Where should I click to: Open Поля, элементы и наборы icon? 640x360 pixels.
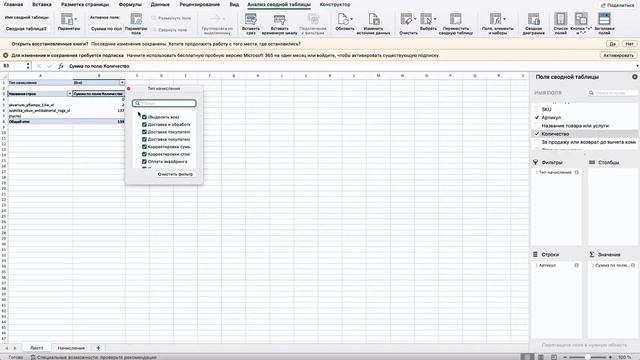click(x=496, y=19)
